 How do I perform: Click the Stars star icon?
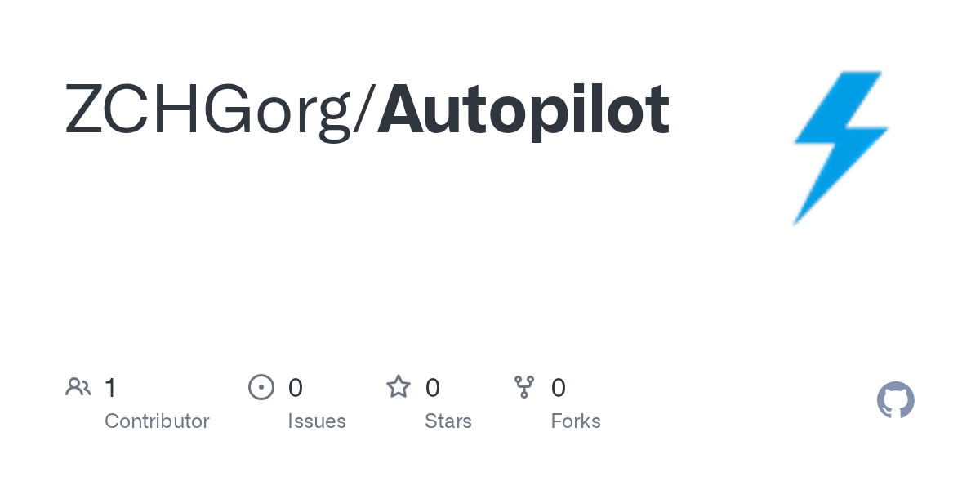coord(398,387)
